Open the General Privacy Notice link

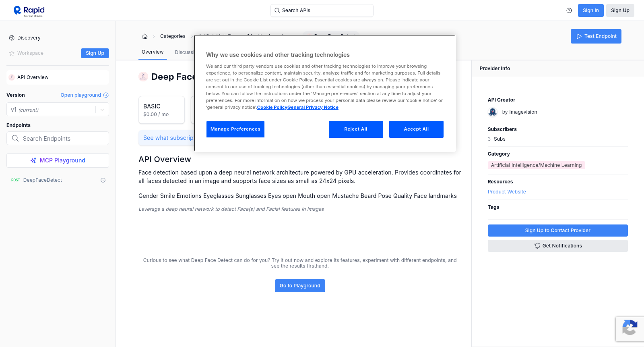click(x=313, y=107)
